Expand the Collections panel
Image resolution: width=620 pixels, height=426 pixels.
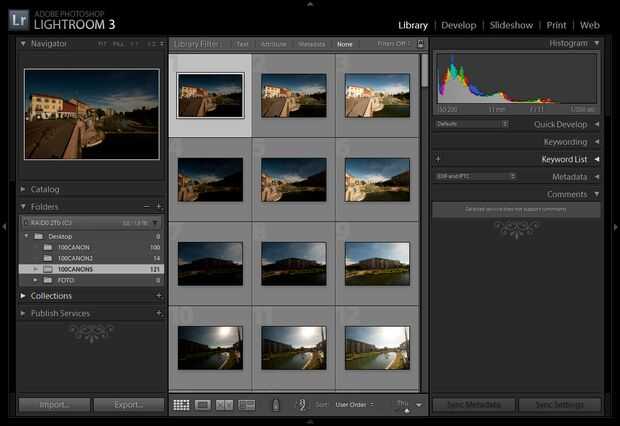(23, 295)
